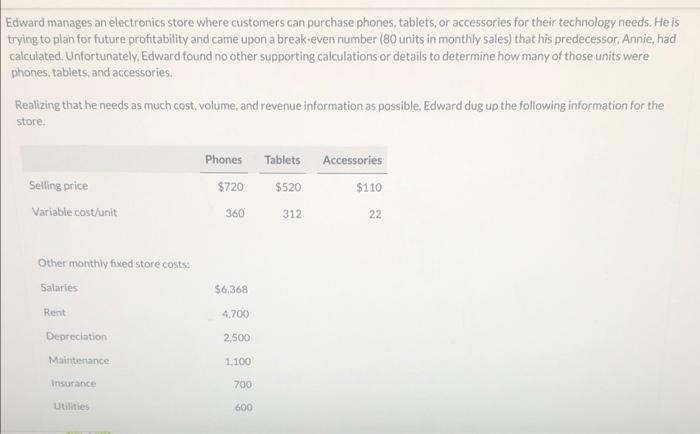Image resolution: width=700 pixels, height=434 pixels.
Task: Click the $520 tablet selling price
Action: (x=288, y=187)
